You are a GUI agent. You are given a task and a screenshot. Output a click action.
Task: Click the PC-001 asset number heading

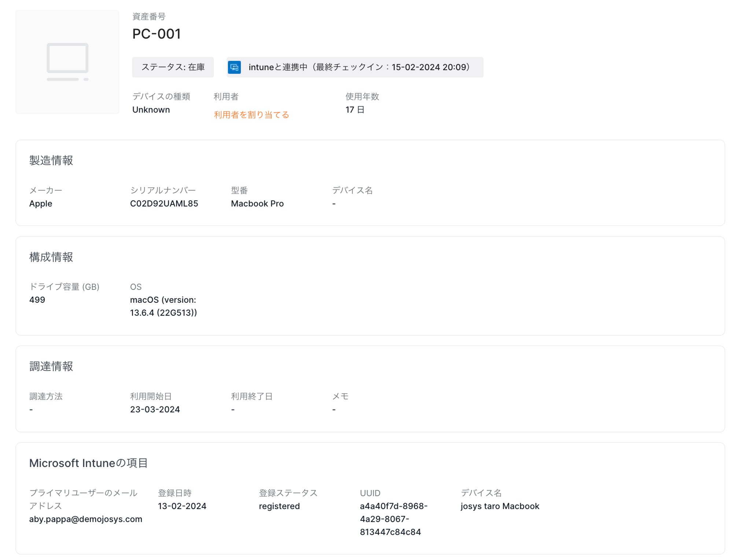point(156,34)
